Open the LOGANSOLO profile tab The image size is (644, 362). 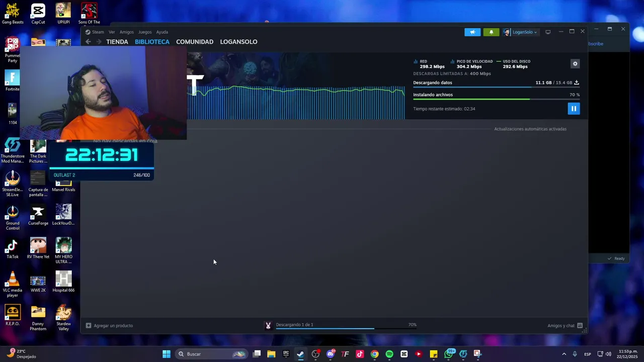pos(238,42)
